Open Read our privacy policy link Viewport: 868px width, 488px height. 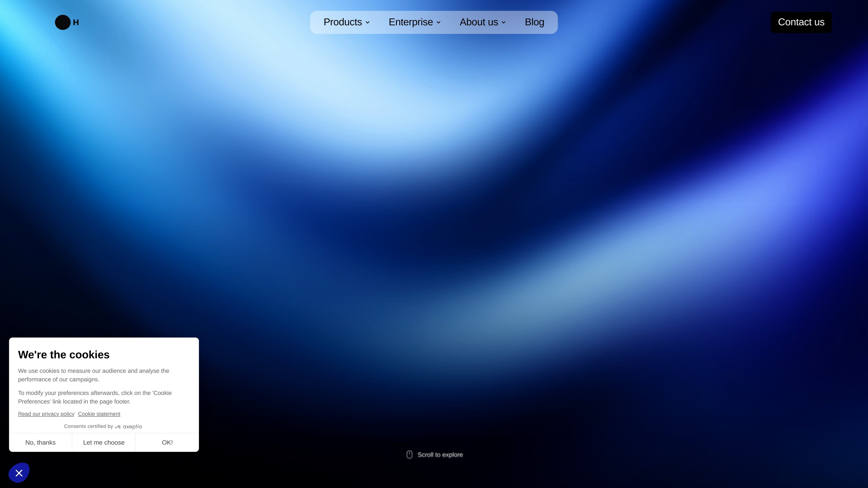tap(46, 414)
